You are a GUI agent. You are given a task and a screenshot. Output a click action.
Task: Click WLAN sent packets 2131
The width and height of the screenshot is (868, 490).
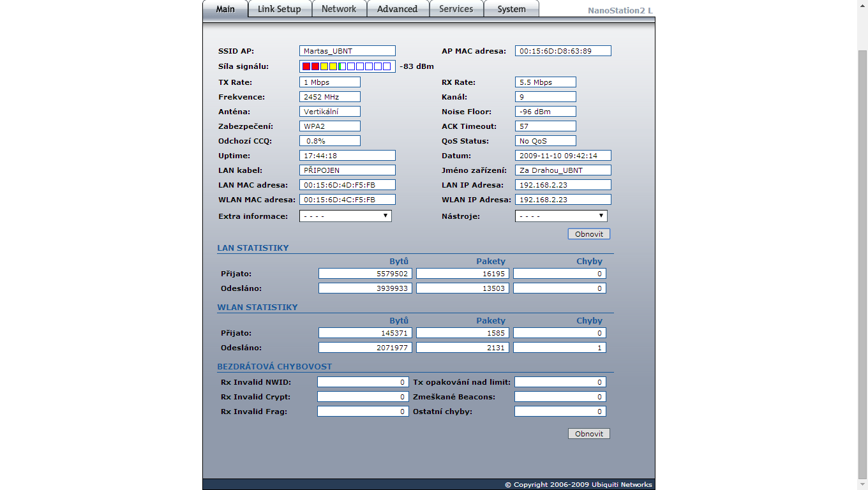pos(463,348)
